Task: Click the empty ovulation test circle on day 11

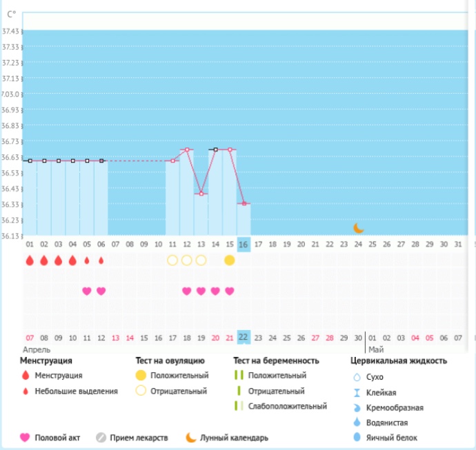Action: coord(172,260)
